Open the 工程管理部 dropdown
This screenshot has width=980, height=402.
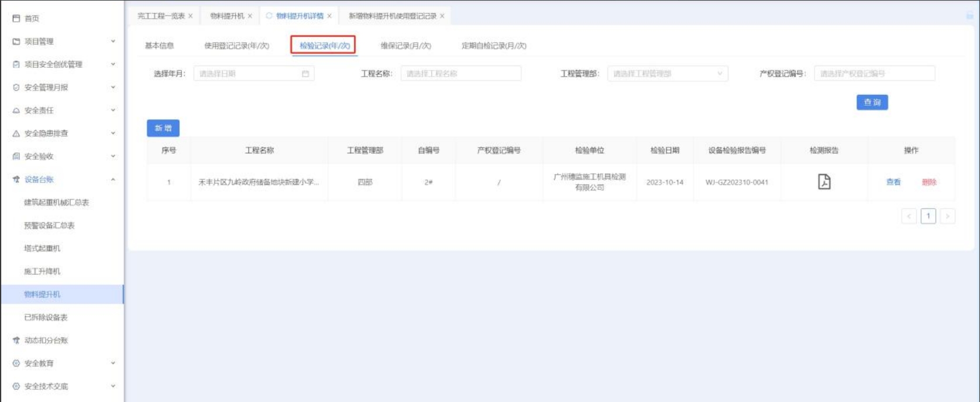coord(667,74)
